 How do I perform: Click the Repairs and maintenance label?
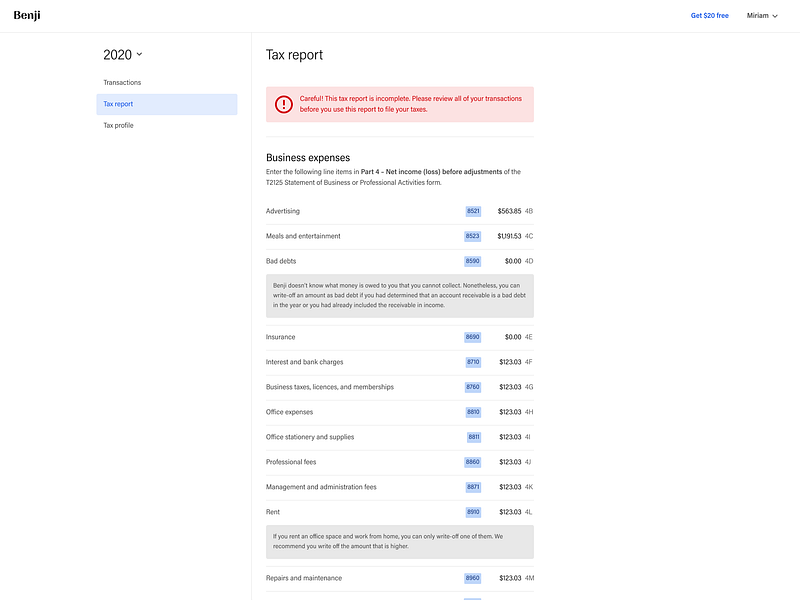click(x=304, y=579)
